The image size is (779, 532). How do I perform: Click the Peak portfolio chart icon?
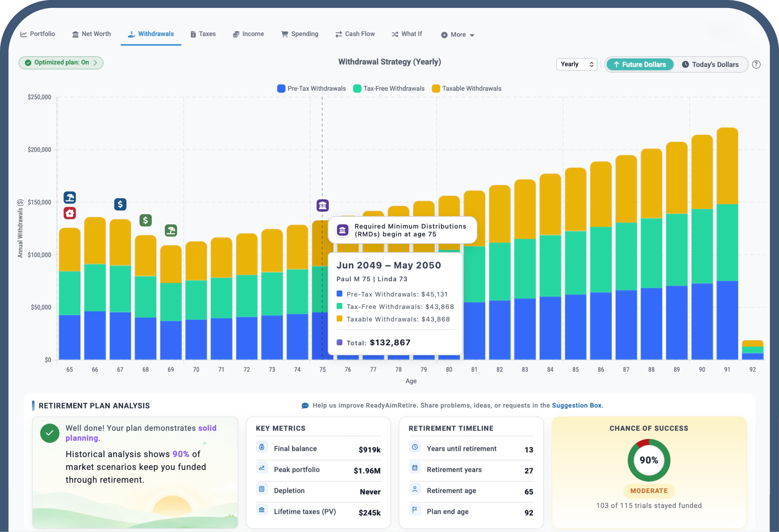pos(262,468)
